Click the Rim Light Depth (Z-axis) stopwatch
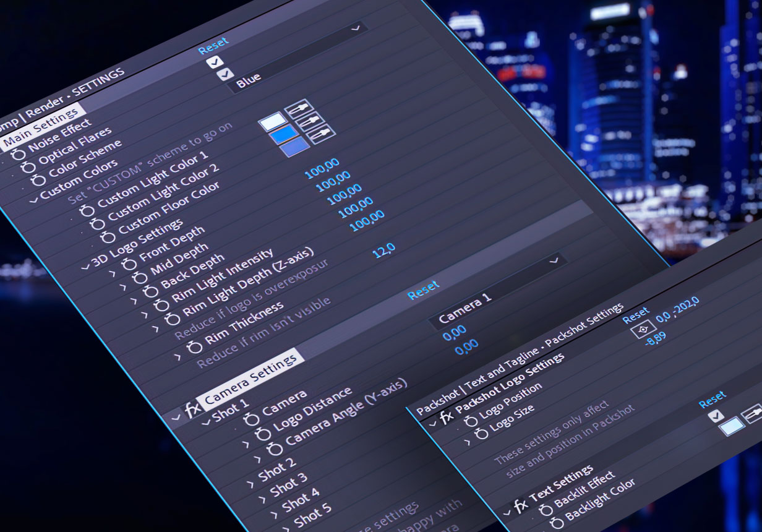 173,318
